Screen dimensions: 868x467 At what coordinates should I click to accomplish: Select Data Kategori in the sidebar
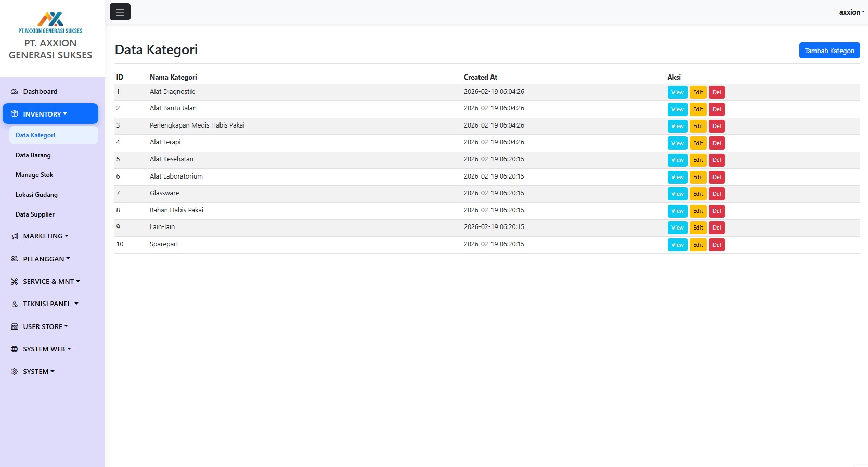click(x=54, y=135)
